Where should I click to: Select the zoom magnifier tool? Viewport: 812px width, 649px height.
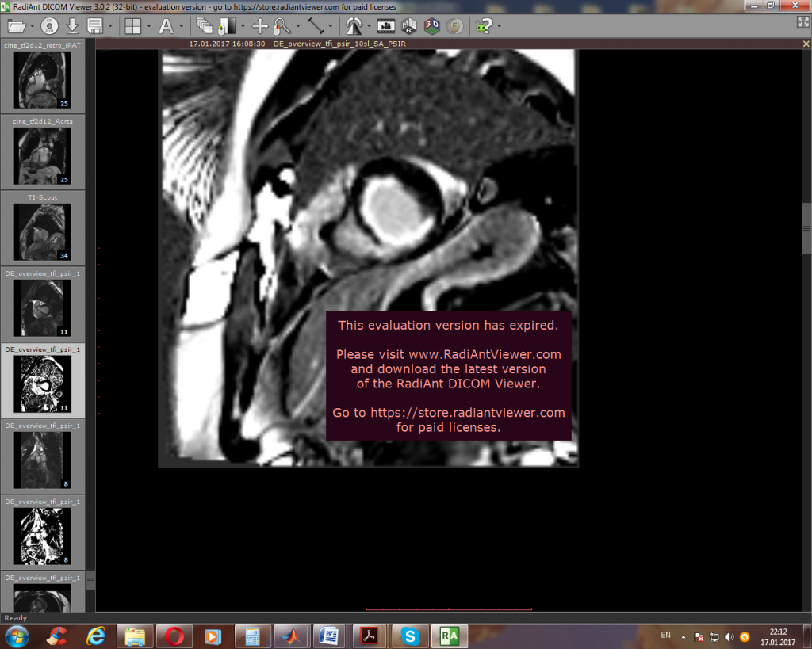[x=282, y=26]
